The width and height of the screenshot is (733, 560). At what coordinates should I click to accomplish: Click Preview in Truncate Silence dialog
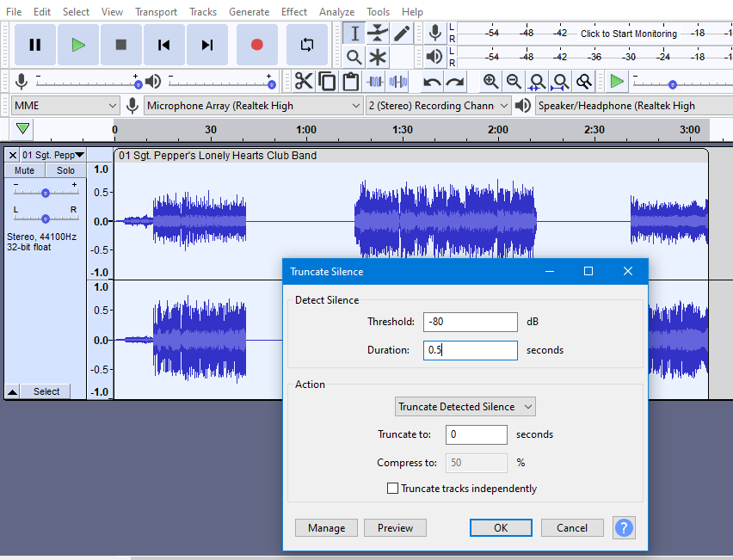395,528
